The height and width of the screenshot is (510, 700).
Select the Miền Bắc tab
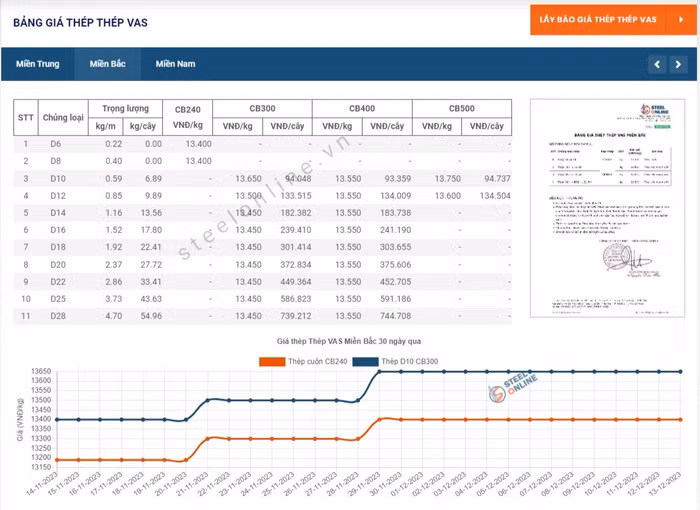click(108, 64)
